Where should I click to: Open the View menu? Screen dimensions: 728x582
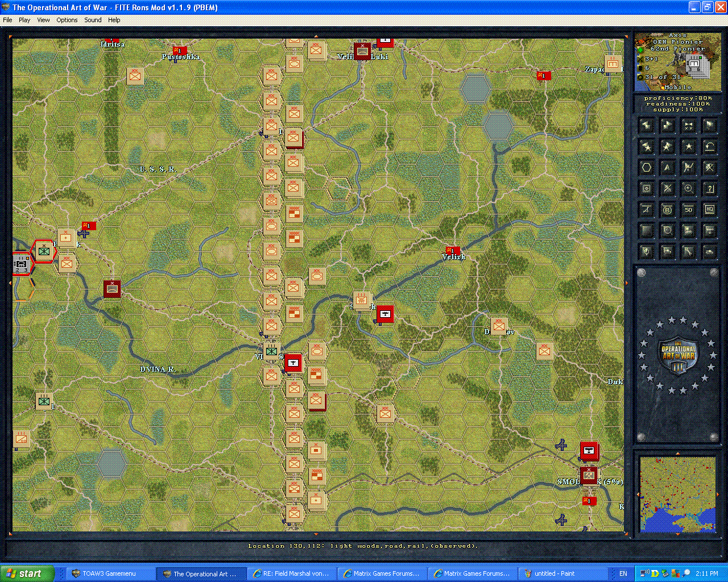(43, 20)
